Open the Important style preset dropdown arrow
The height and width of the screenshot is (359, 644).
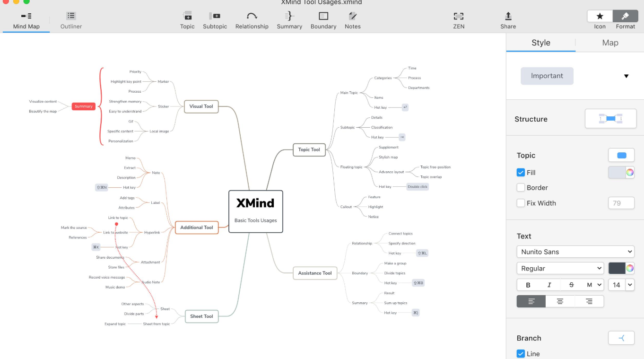coord(626,76)
